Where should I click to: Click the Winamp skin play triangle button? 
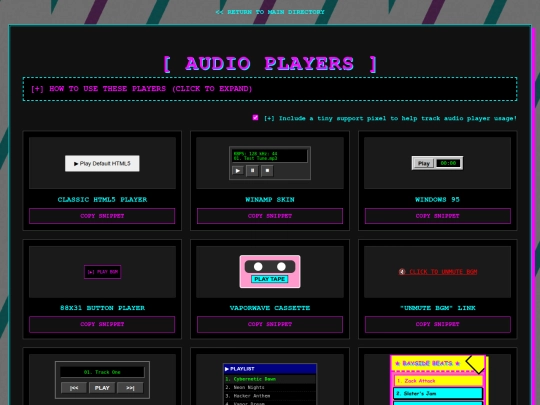click(x=238, y=170)
